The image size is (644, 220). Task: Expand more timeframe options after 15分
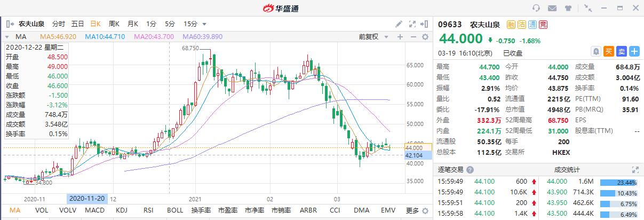(x=204, y=24)
